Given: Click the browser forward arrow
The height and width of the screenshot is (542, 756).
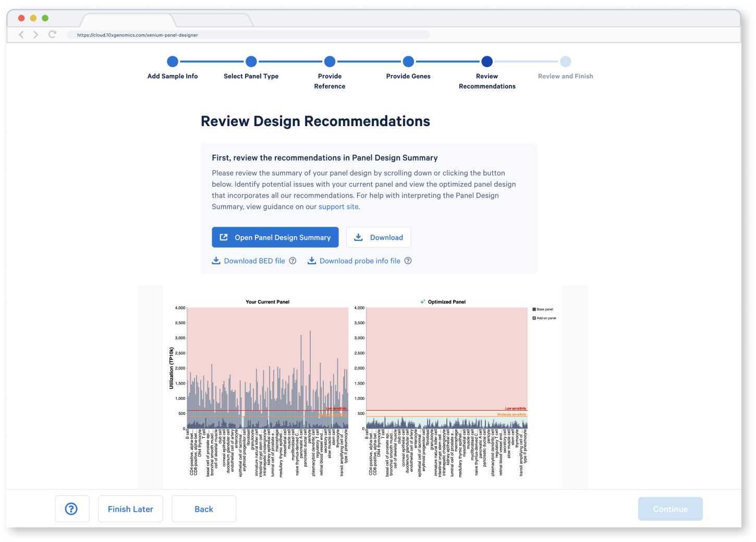Looking at the screenshot, I should pyautogui.click(x=36, y=34).
